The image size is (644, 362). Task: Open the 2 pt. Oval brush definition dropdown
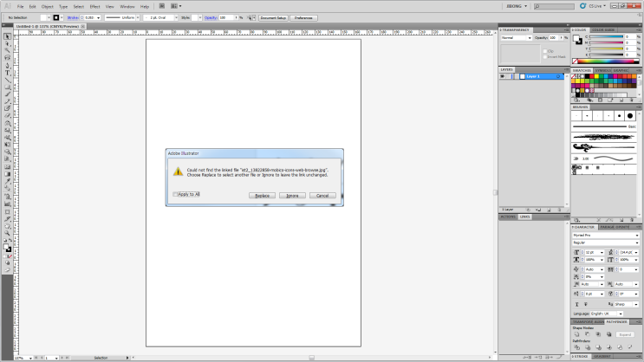pos(160,17)
